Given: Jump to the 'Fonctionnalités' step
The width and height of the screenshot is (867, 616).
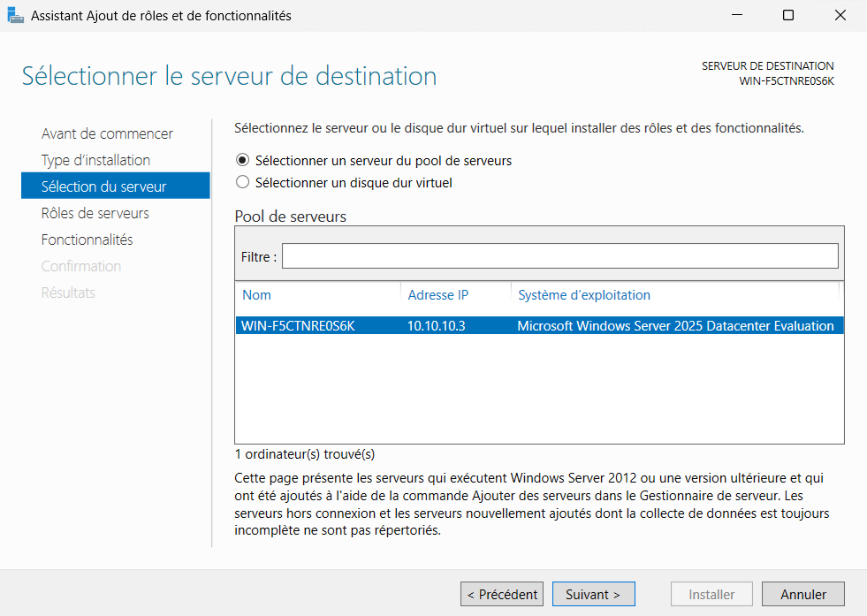Looking at the screenshot, I should coord(87,240).
